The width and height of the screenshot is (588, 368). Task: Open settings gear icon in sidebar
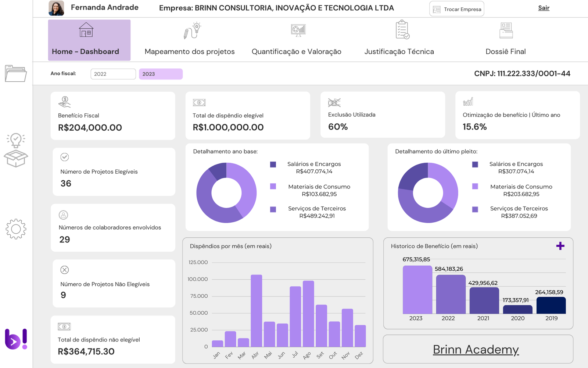[x=16, y=229]
